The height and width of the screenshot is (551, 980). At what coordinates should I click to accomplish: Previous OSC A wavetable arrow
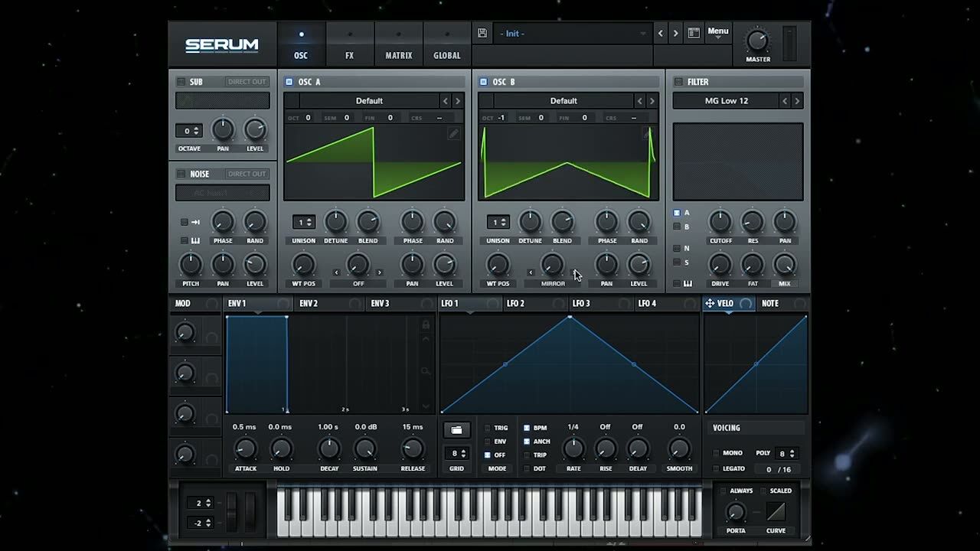click(446, 101)
